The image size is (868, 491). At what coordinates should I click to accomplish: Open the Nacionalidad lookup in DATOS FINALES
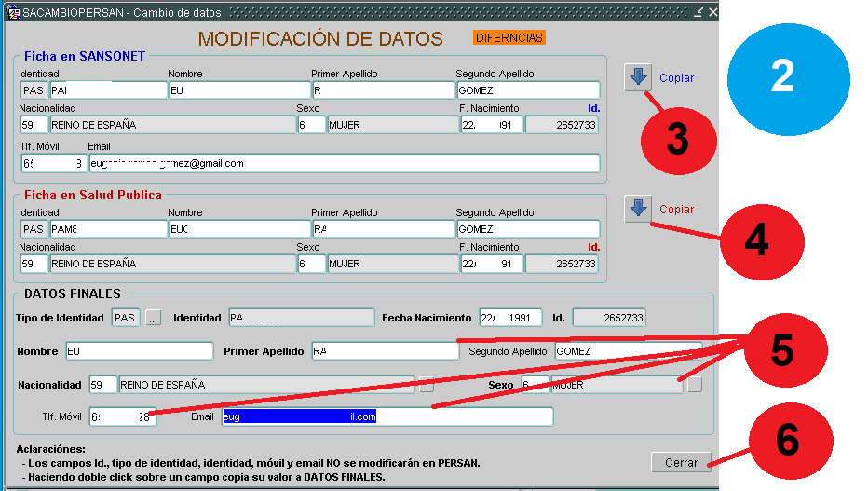click(x=426, y=384)
